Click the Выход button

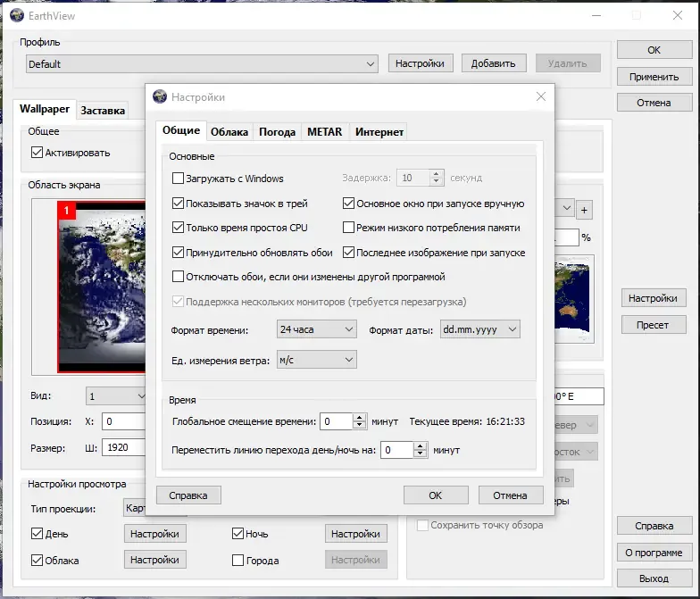[x=654, y=578]
